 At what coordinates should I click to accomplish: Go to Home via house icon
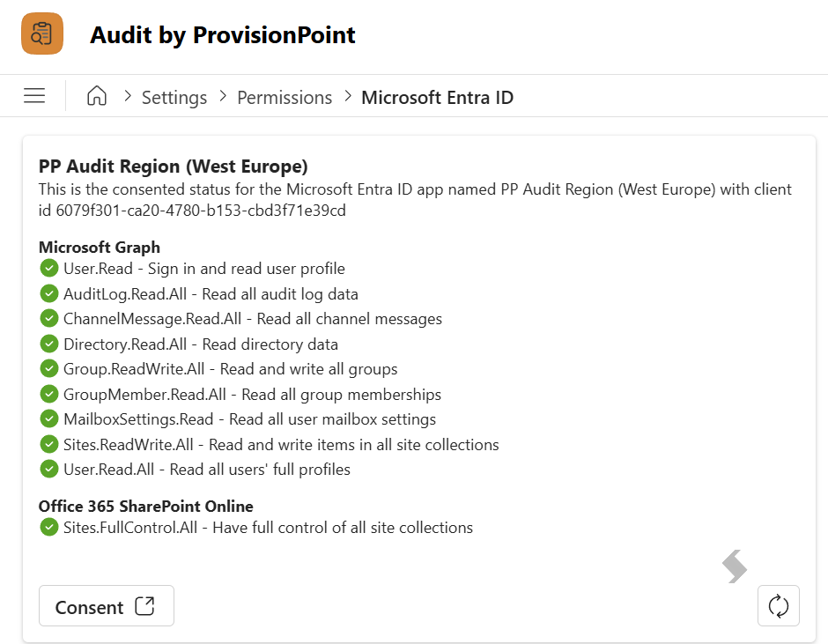(97, 96)
